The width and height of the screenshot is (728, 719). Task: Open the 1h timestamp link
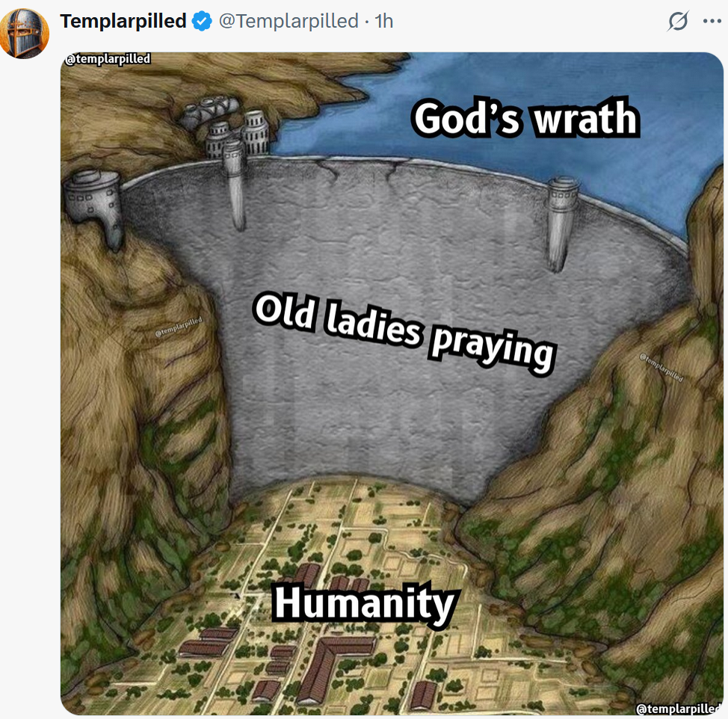(384, 22)
